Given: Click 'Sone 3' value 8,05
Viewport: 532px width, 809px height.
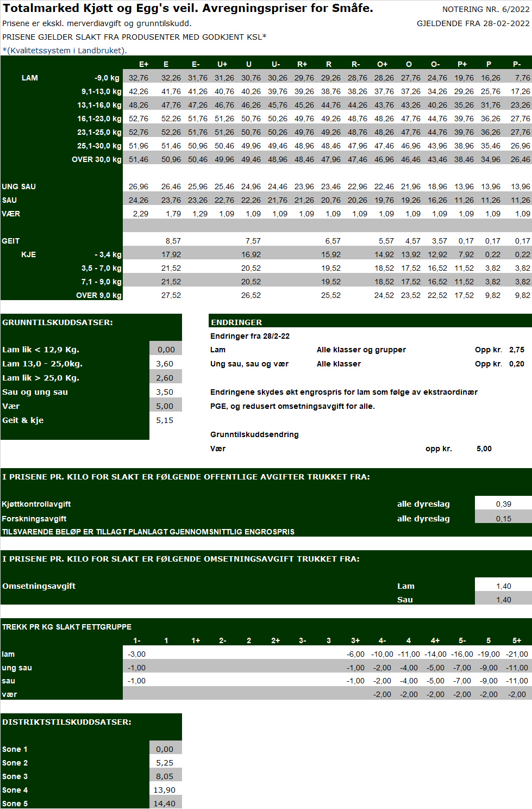Looking at the screenshot, I should tap(165, 776).
